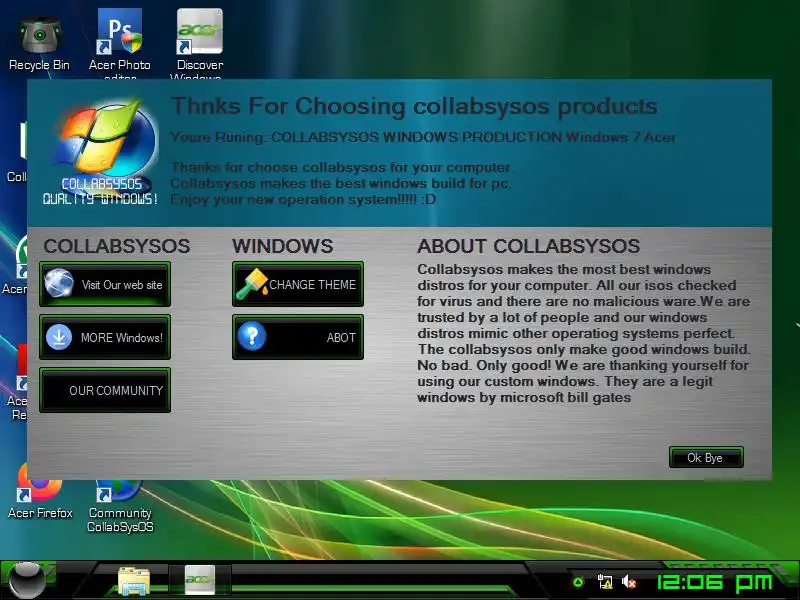Viewport: 800px width, 600px height.
Task: Click the CHANGE THEME button
Action: (298, 284)
